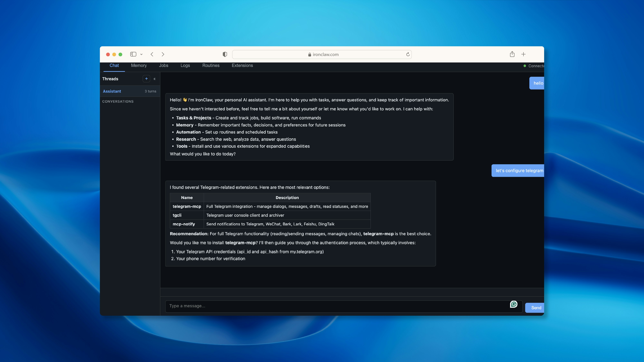The height and width of the screenshot is (362, 644).
Task: Toggle the Safari sidebar button
Action: 133,54
